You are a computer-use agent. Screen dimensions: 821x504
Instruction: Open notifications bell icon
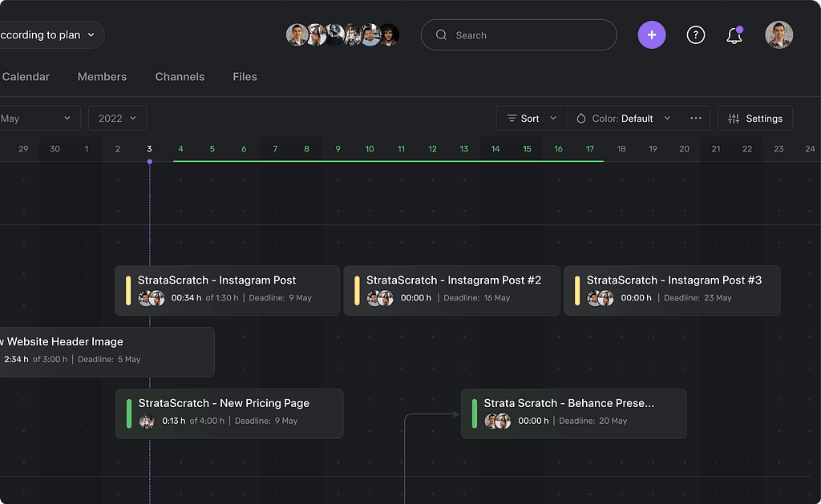pyautogui.click(x=734, y=35)
